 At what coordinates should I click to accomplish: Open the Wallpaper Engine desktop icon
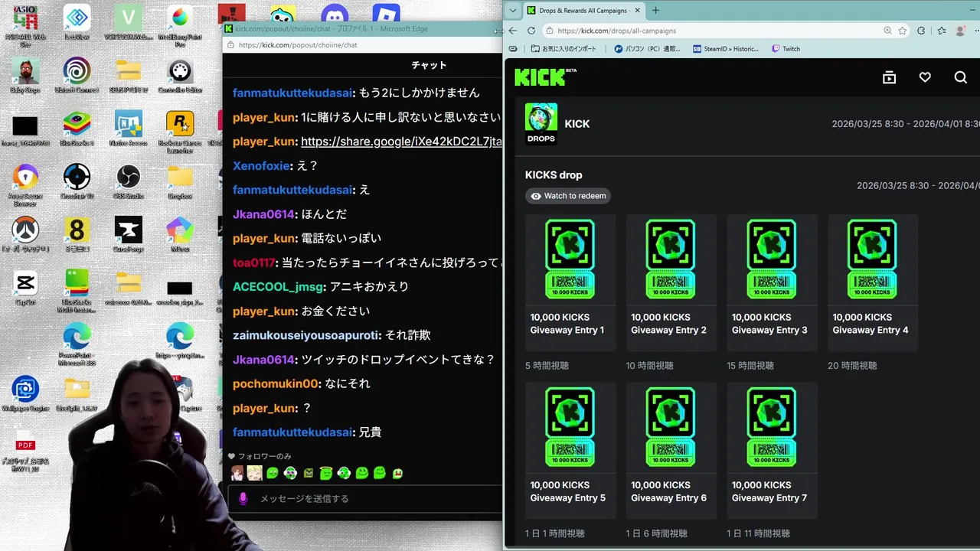pyautogui.click(x=25, y=394)
